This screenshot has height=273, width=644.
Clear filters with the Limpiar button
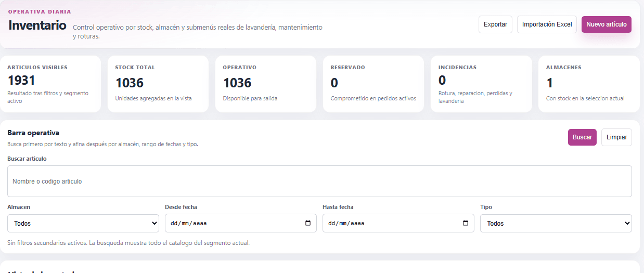(x=616, y=137)
